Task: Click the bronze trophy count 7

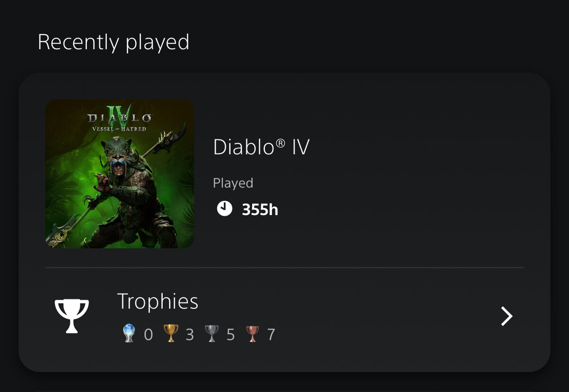Action: click(x=271, y=335)
